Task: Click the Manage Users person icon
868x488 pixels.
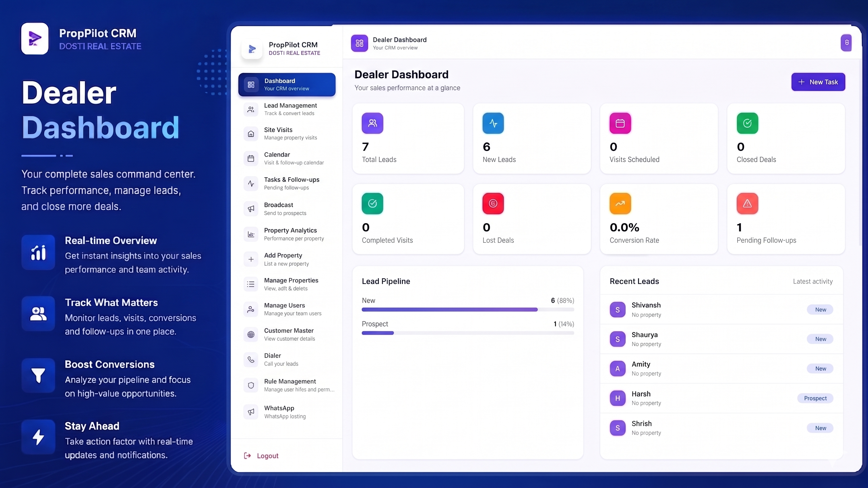Action: point(251,309)
